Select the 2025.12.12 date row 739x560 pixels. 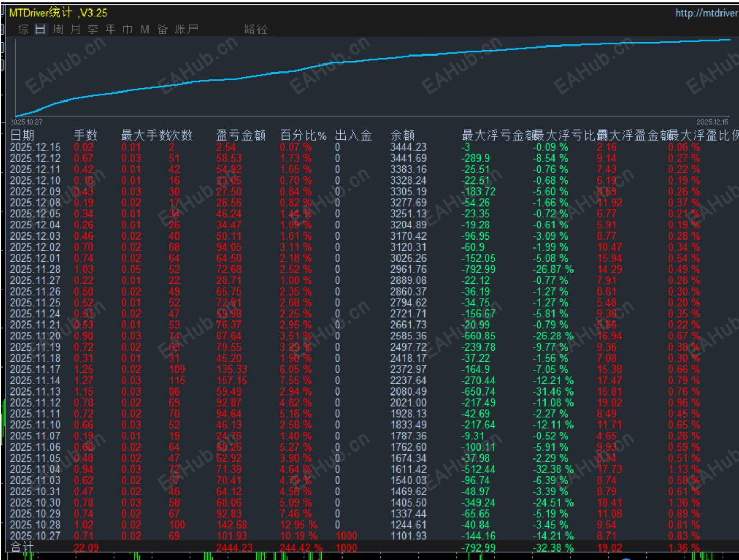[35, 158]
